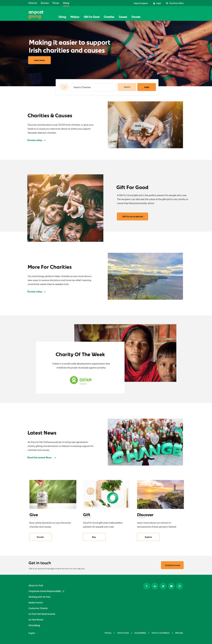Click the hands-and-heart icon beside search box
Image resolution: width=212 pixels, height=644 pixels.
click(x=64, y=87)
